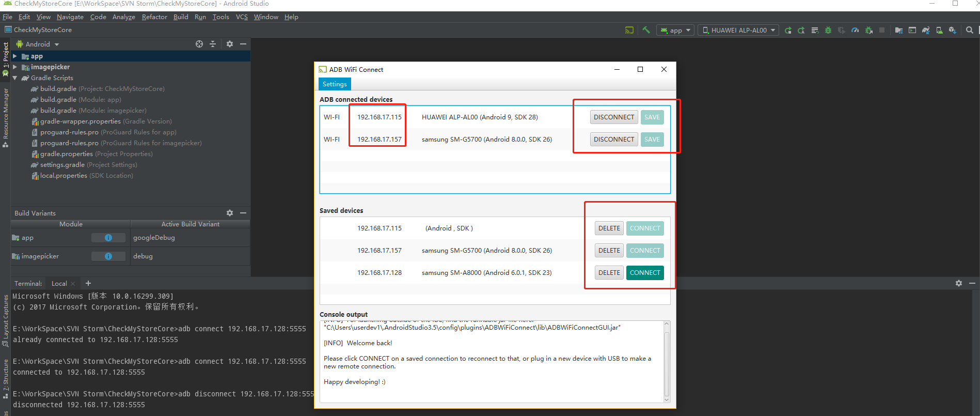Disconnect the HUAWEI ALP-AL00 device
The width and height of the screenshot is (980, 416).
(x=614, y=117)
